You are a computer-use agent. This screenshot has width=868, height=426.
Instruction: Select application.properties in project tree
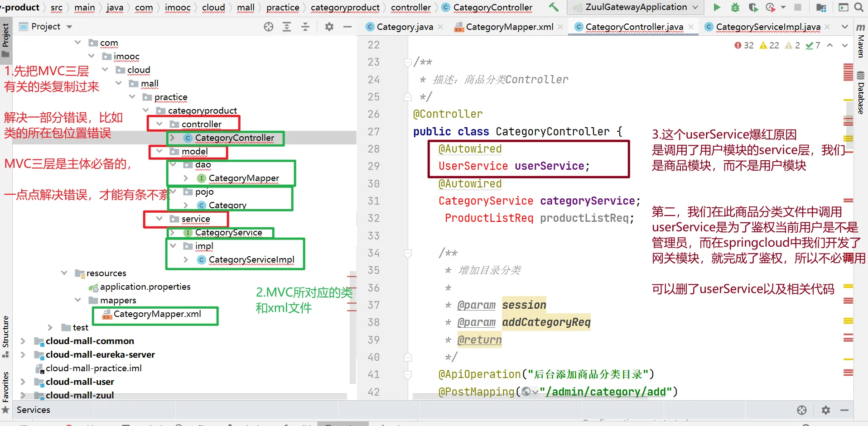(x=145, y=287)
